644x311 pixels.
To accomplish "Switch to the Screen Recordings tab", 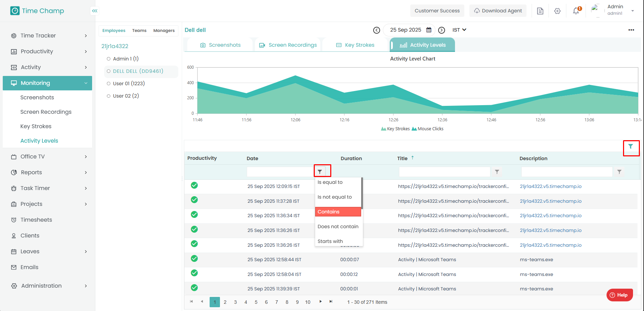I will [288, 45].
